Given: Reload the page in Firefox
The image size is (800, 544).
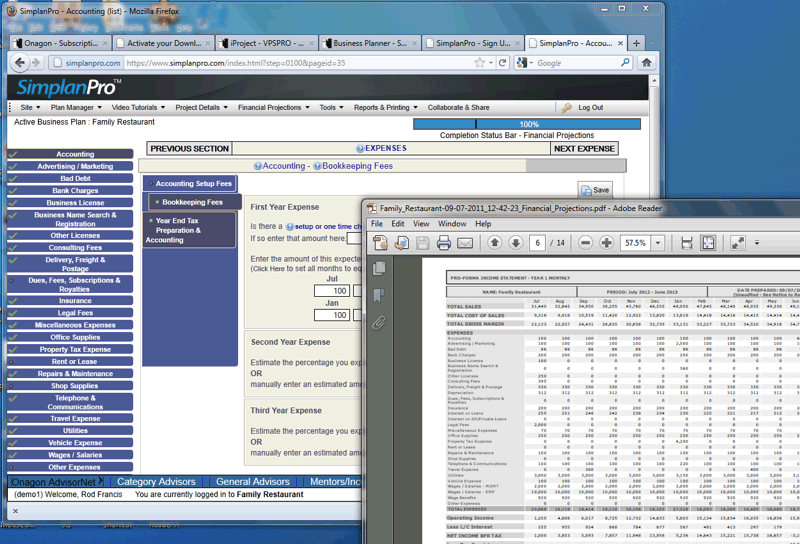Looking at the screenshot, I should tap(503, 63).
